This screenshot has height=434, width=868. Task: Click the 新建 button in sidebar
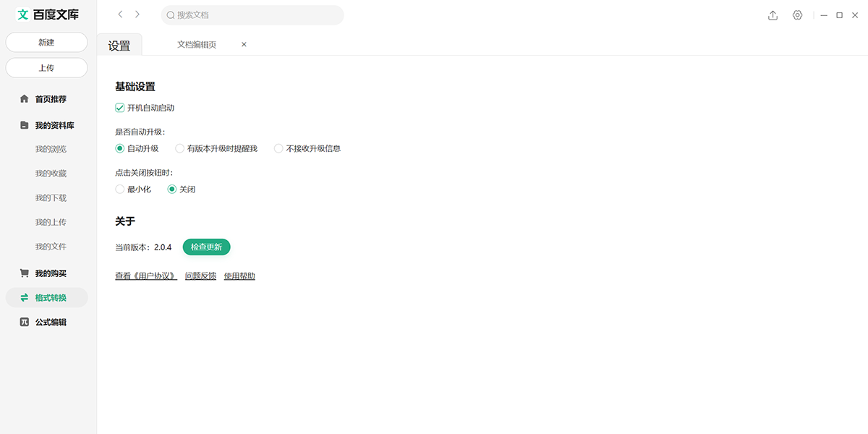point(46,43)
